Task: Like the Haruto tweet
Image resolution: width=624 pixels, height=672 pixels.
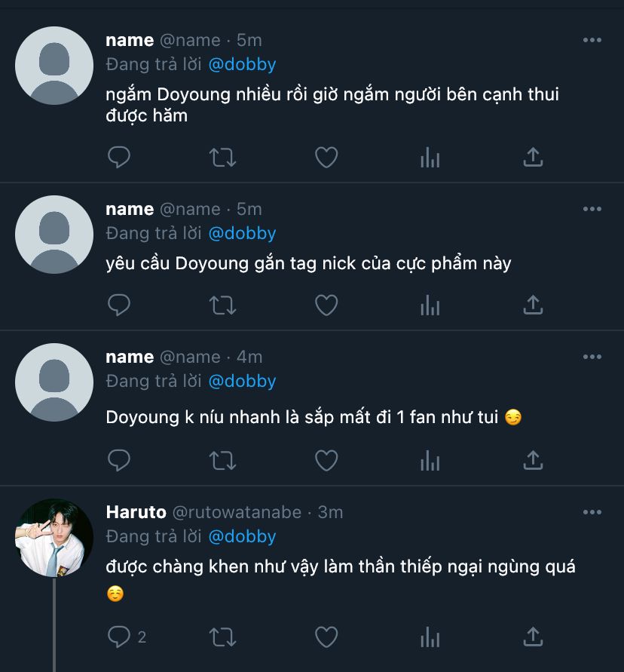Action: pos(326,637)
